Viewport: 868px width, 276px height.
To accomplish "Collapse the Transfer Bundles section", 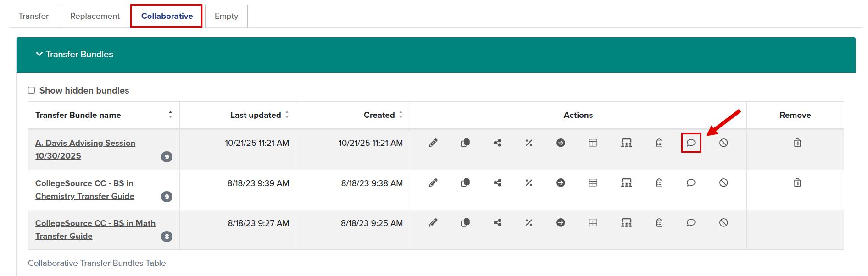I will pos(39,54).
